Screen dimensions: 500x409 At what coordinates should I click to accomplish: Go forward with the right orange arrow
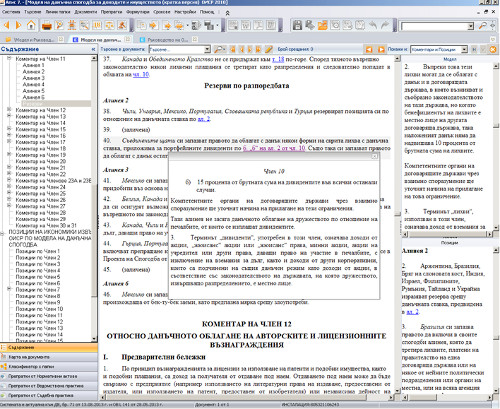tap(19, 25)
